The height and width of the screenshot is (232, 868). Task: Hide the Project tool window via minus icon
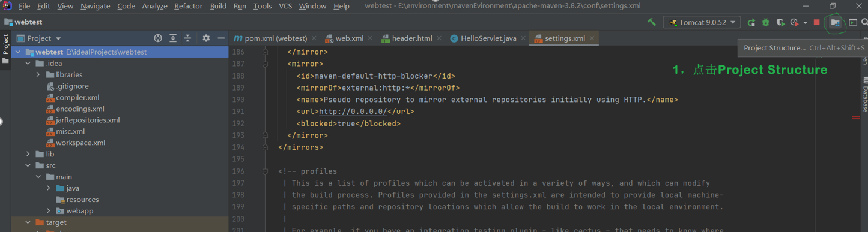pos(221,38)
